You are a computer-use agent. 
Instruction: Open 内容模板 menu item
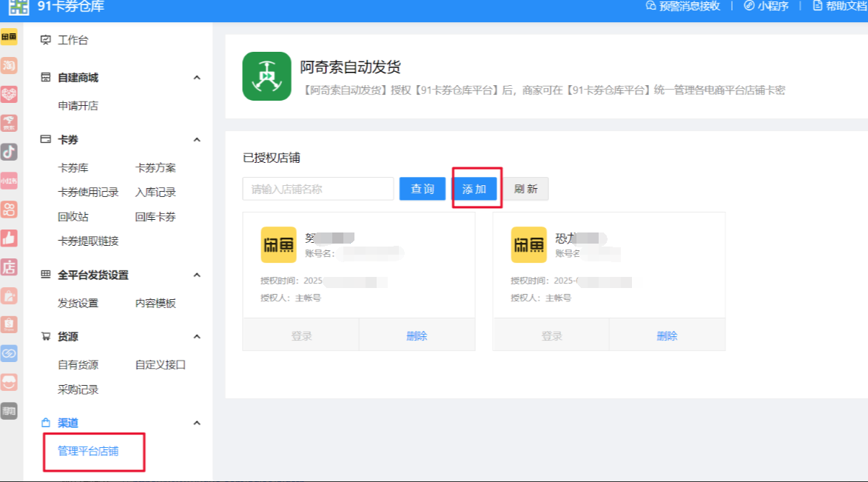click(x=155, y=303)
